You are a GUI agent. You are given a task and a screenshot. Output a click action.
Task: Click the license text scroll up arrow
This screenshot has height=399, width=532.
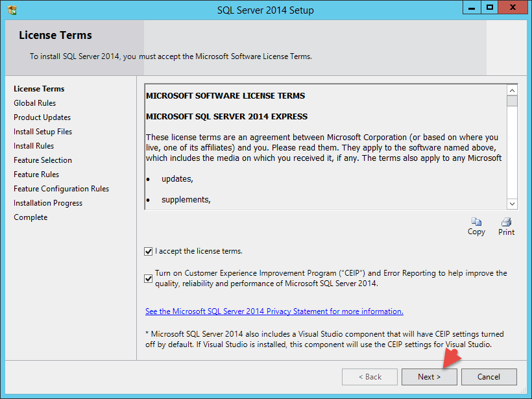pos(512,90)
